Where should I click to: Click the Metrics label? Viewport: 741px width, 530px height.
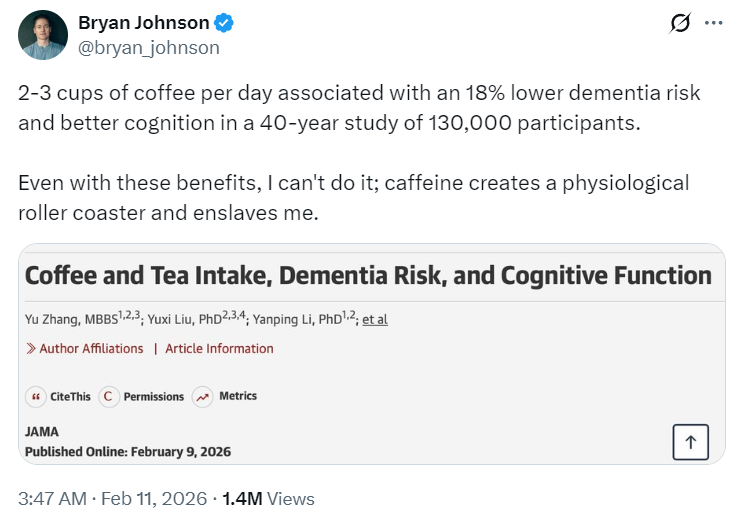(238, 397)
